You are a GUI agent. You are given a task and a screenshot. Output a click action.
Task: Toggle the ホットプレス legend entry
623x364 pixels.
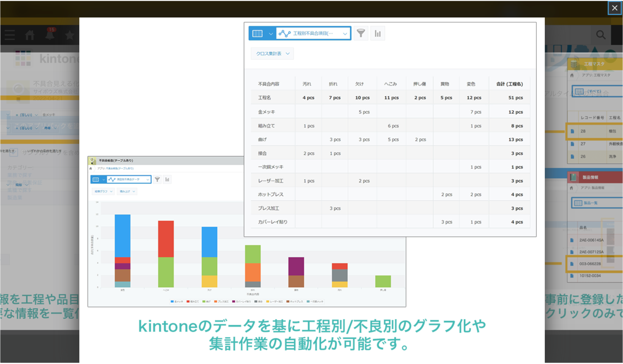pos(294,302)
